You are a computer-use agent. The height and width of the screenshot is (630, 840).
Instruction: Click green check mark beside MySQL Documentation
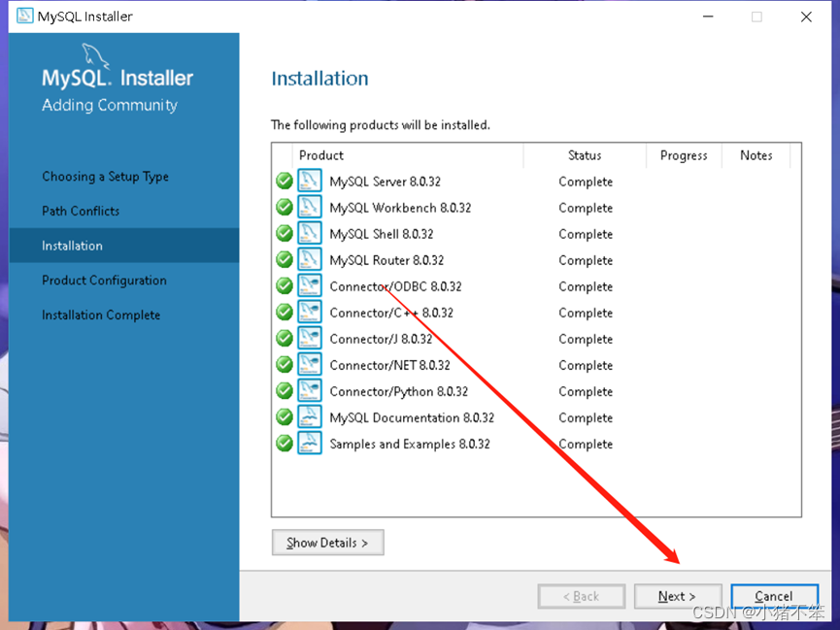click(284, 417)
